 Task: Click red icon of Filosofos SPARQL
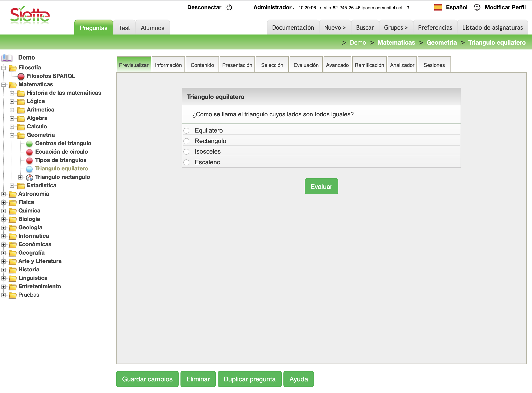[x=21, y=76]
